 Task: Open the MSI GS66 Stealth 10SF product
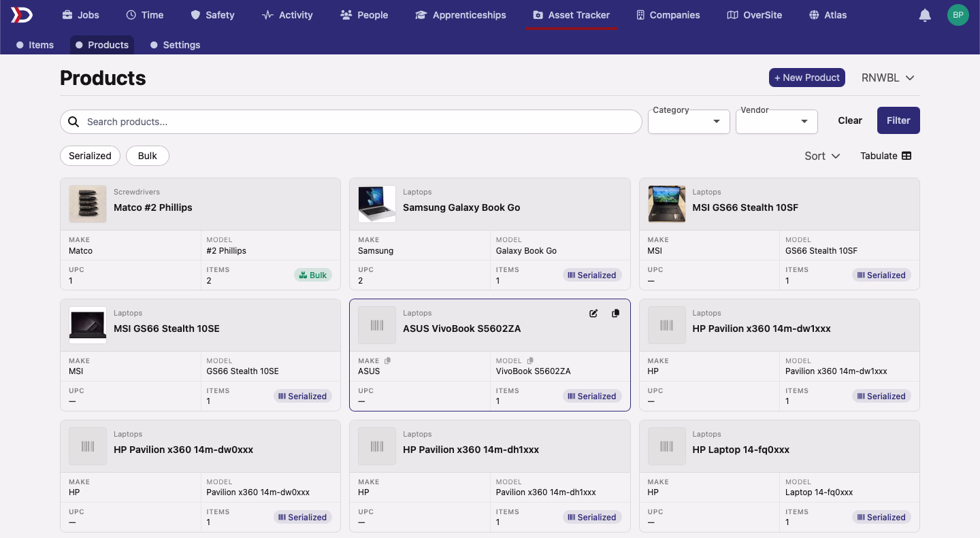[x=745, y=207]
